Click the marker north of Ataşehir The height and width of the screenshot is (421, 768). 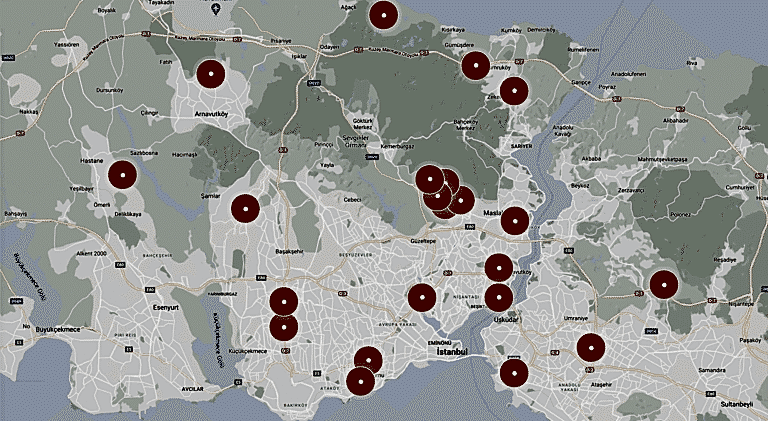coord(591,347)
